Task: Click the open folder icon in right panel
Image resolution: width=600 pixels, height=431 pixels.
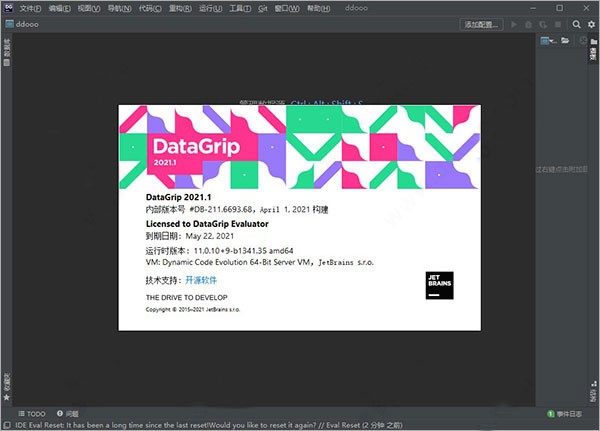Action: coord(565,41)
